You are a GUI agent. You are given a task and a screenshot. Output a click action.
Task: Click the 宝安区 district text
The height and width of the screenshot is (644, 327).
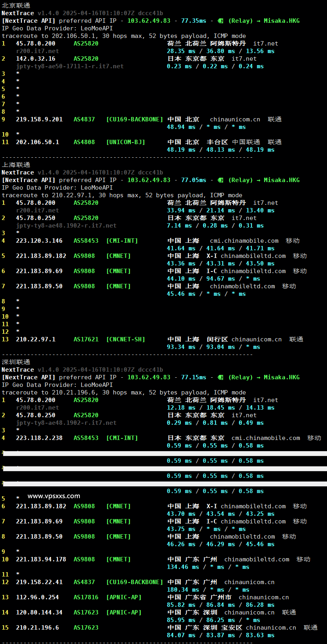[232, 628]
